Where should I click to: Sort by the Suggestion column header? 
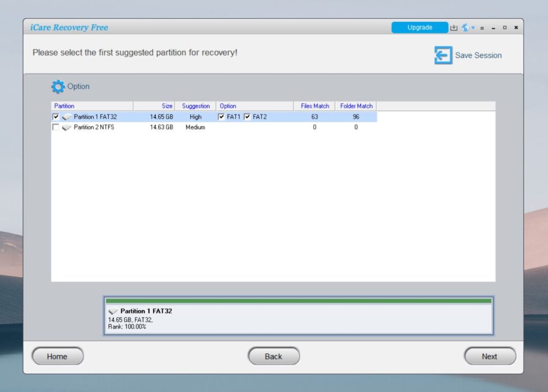pyautogui.click(x=195, y=106)
